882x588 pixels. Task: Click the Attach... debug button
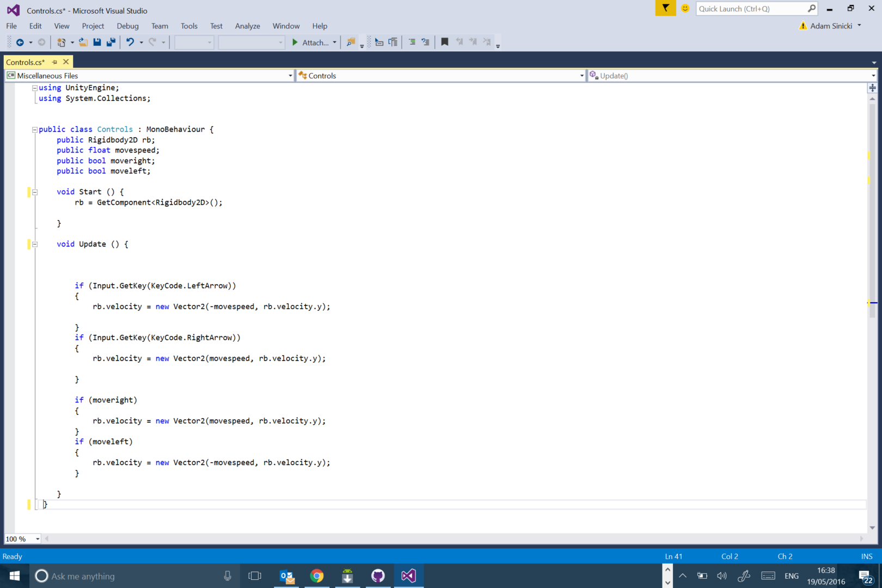tap(310, 42)
